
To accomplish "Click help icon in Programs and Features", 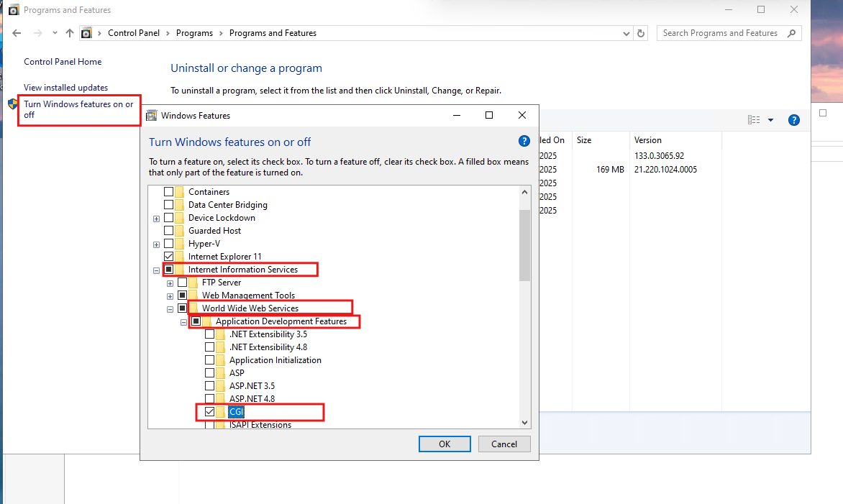I will tap(793, 120).
